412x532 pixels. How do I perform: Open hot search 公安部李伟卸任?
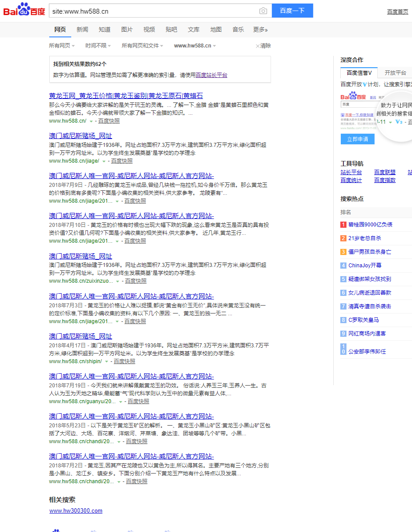(367, 352)
